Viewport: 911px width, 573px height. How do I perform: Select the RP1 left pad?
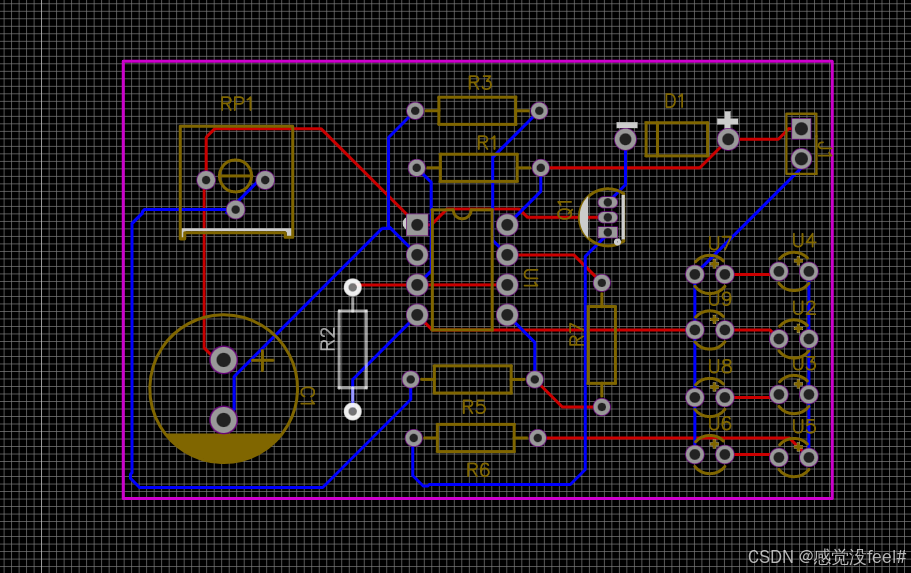tap(206, 180)
